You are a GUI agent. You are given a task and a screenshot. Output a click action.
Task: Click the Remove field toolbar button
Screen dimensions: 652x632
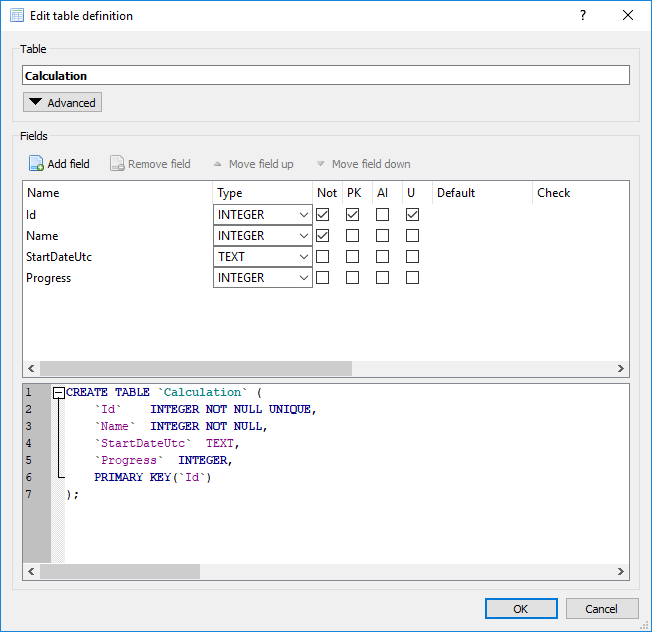coord(150,164)
